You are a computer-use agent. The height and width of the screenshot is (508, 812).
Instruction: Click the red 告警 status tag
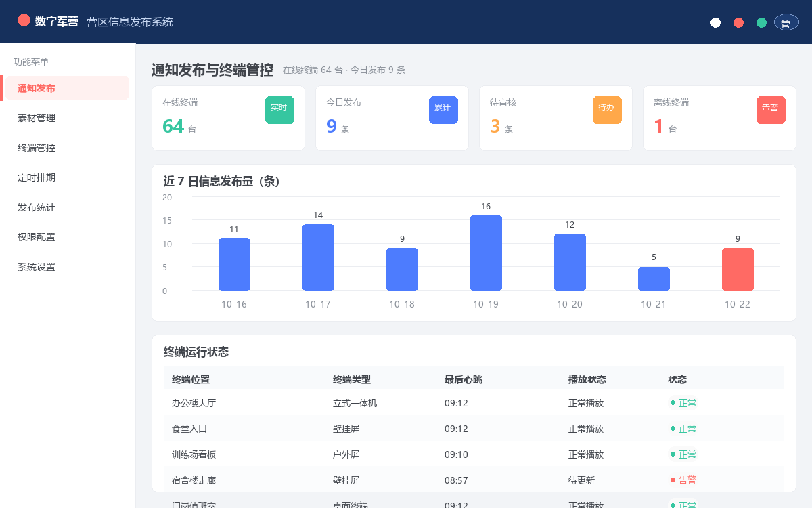(x=683, y=480)
